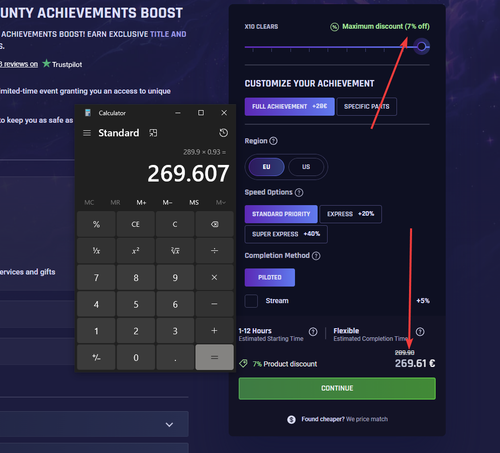The width and height of the screenshot is (500, 453).
Task: Click the Calculator digit 5 key
Action: [x=136, y=304]
